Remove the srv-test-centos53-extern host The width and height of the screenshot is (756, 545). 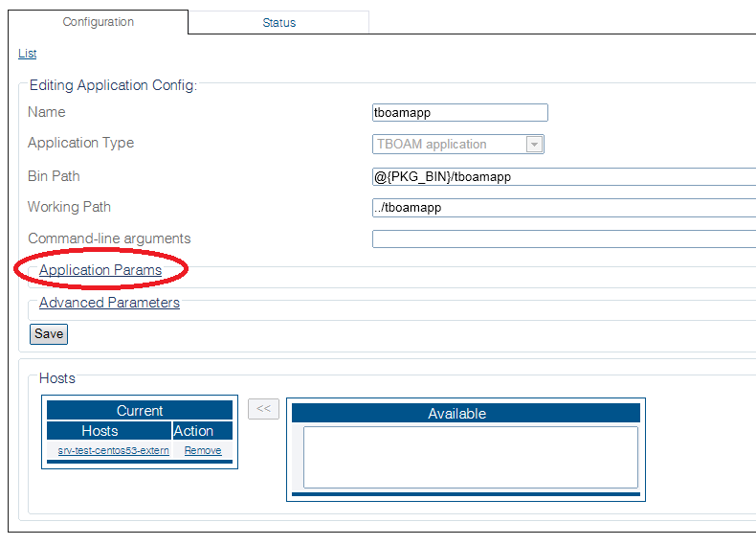point(202,450)
